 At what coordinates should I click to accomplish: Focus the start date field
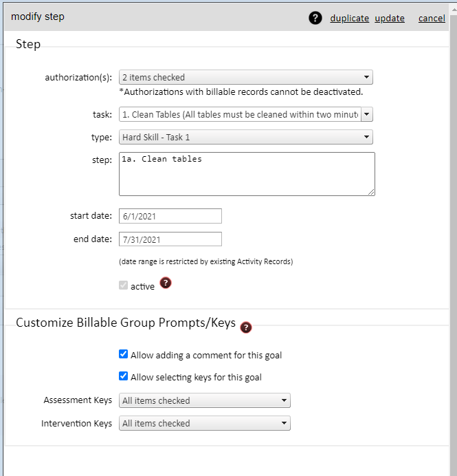[170, 216]
